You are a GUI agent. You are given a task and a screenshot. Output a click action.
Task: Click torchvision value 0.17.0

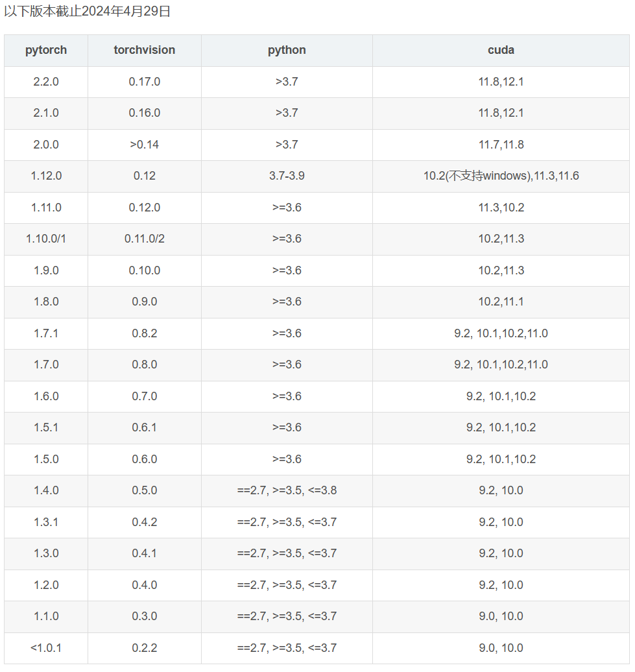click(x=145, y=82)
